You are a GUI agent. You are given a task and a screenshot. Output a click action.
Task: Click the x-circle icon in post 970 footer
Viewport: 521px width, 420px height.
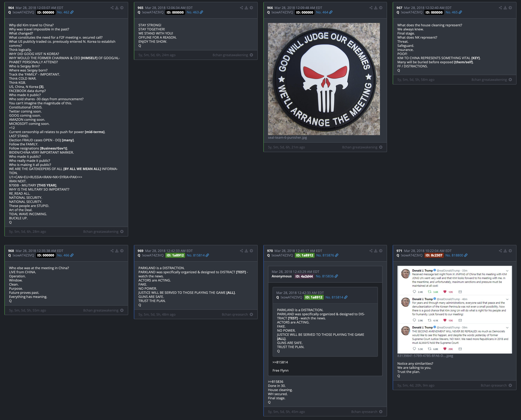click(x=381, y=412)
